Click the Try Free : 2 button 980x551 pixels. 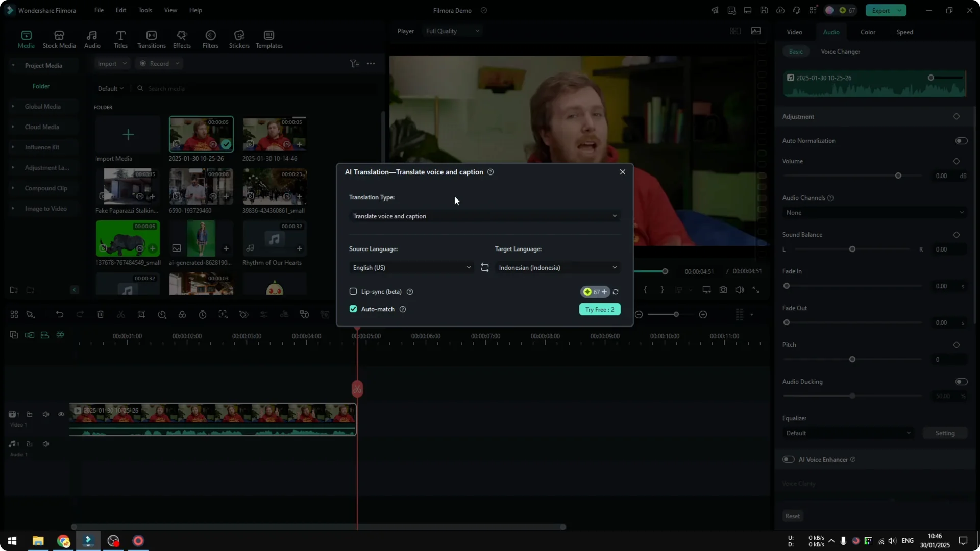(599, 309)
